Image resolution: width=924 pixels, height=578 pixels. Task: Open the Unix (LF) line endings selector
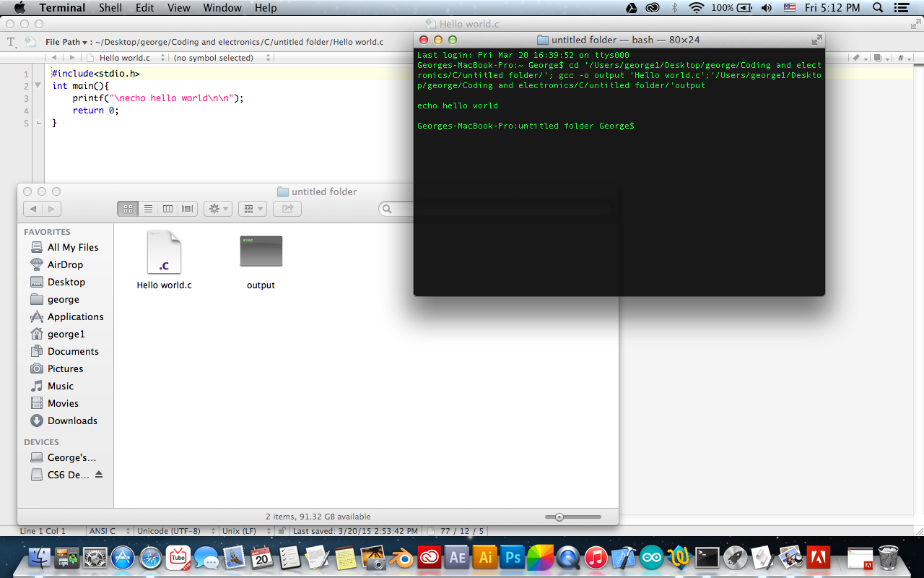(247, 531)
